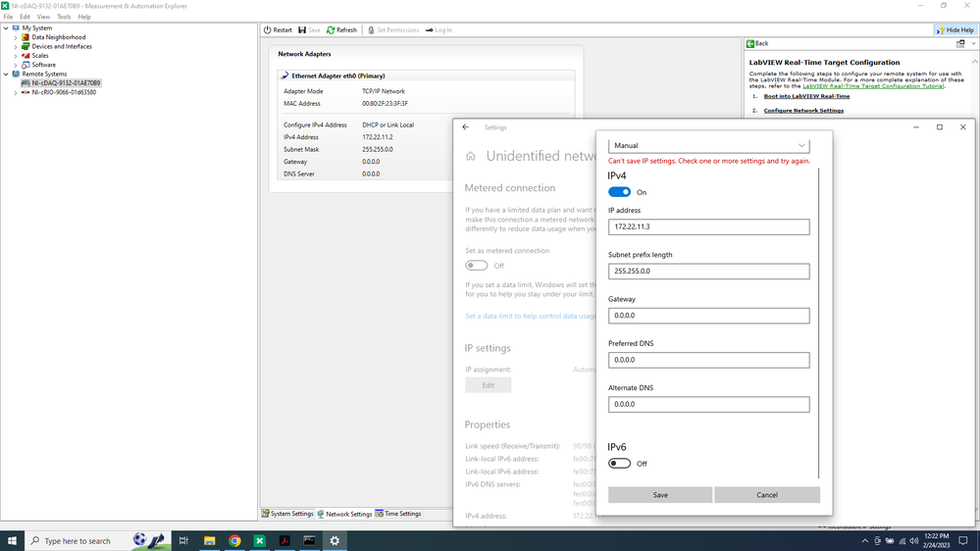Open Boot into LabVIEW Real-Time help link
This screenshot has height=551, width=980.
pyautogui.click(x=806, y=96)
